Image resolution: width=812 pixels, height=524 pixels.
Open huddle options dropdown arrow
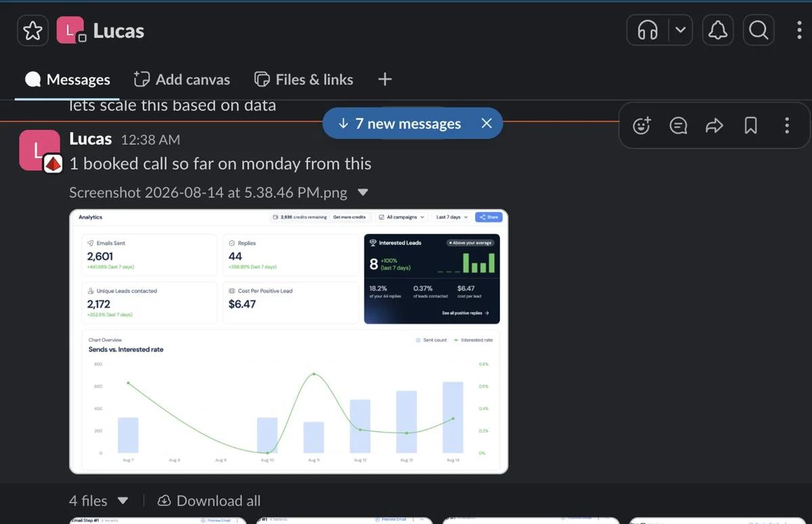681,30
